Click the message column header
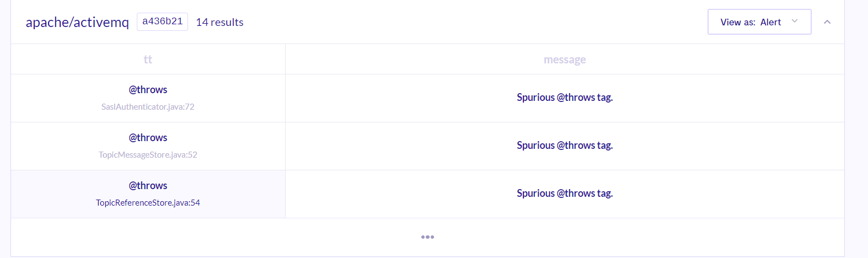868x258 pixels. [565, 59]
